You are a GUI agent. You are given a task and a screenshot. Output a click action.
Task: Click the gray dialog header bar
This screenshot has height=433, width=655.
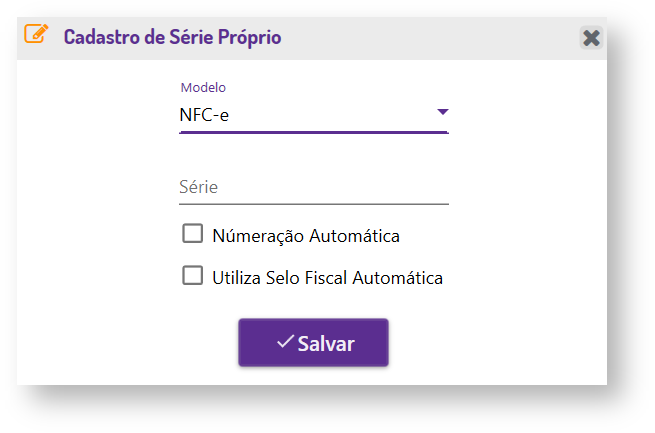430,38
